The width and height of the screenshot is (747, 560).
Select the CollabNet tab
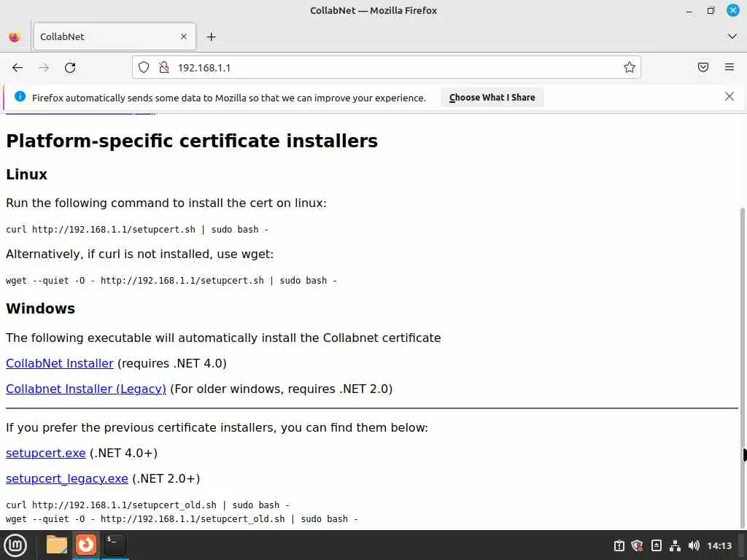coord(115,36)
